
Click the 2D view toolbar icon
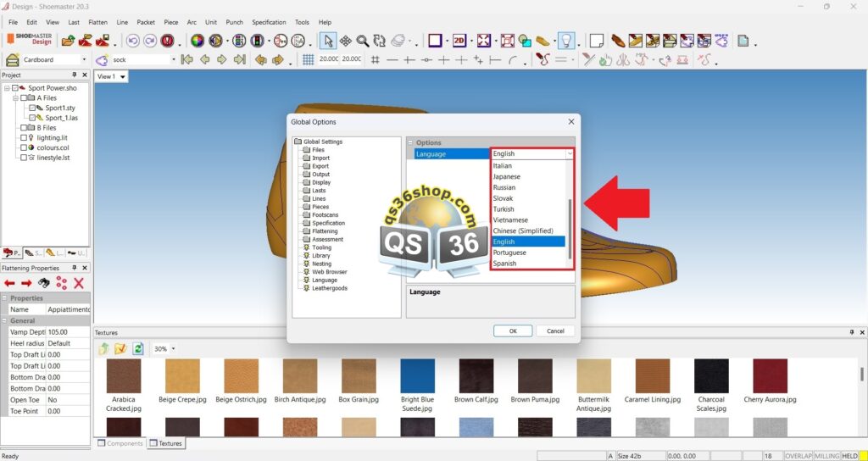pyautogui.click(x=459, y=40)
